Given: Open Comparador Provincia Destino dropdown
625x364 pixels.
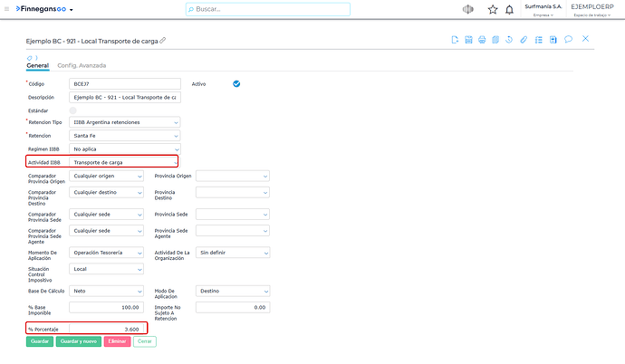Looking at the screenshot, I should pyautogui.click(x=106, y=192).
